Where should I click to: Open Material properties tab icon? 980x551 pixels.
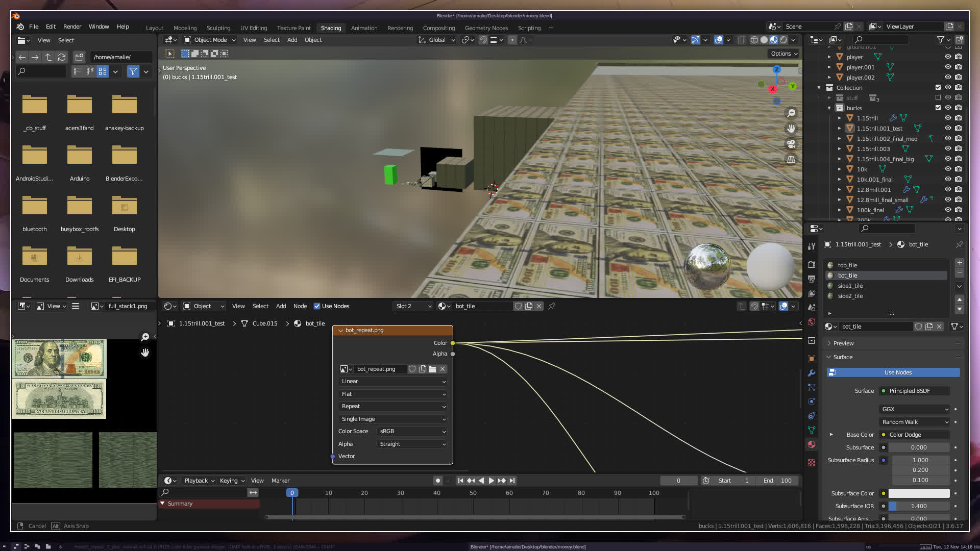pos(812,444)
